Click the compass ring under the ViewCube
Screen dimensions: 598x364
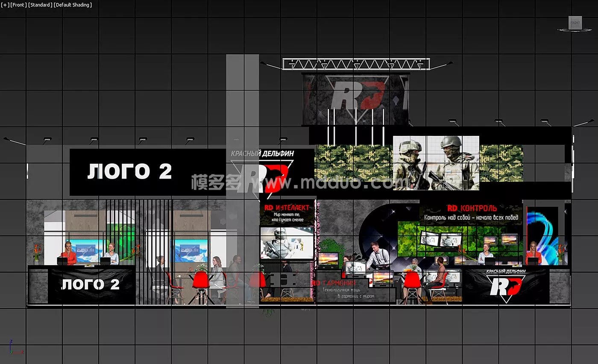click(575, 30)
